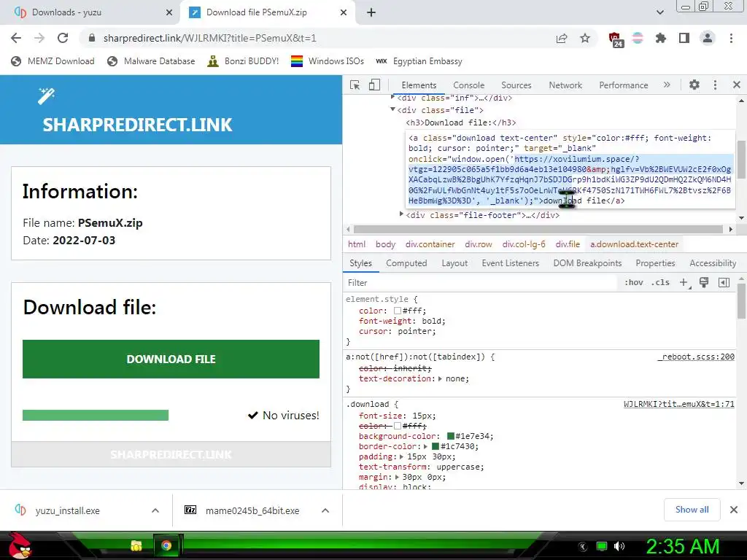Screen dimensions: 747x560
Task: Toggle the computed styles sidebar icon
Action: click(724, 282)
